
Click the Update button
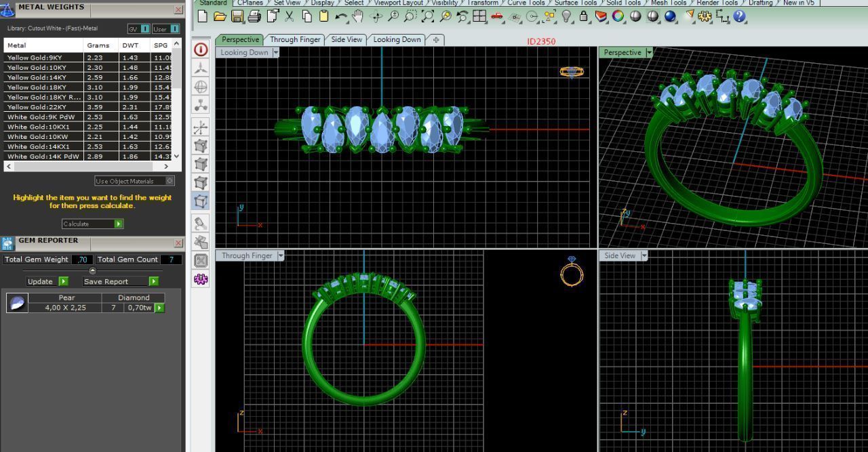(x=40, y=281)
